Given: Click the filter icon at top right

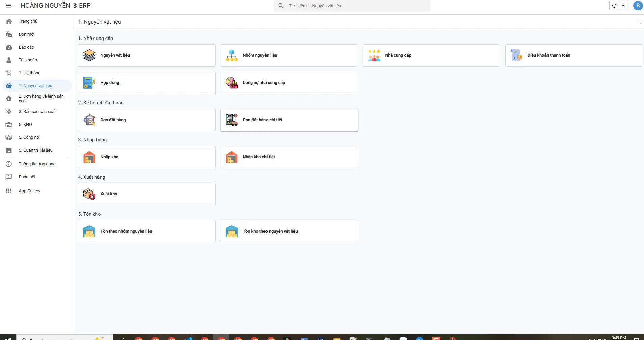Looking at the screenshot, I should point(640,22).
